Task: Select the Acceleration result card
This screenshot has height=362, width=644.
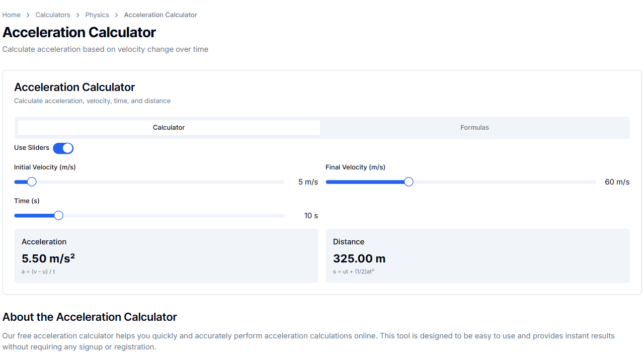Action: coord(166,255)
